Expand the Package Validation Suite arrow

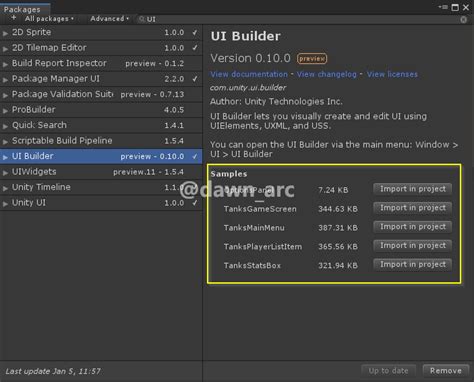(5, 95)
